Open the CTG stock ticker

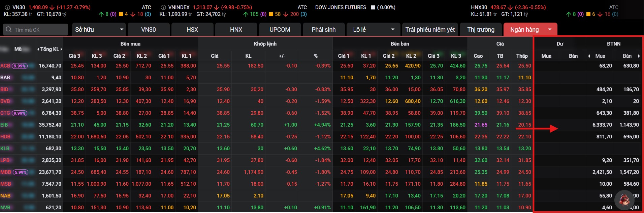pyautogui.click(x=5, y=113)
